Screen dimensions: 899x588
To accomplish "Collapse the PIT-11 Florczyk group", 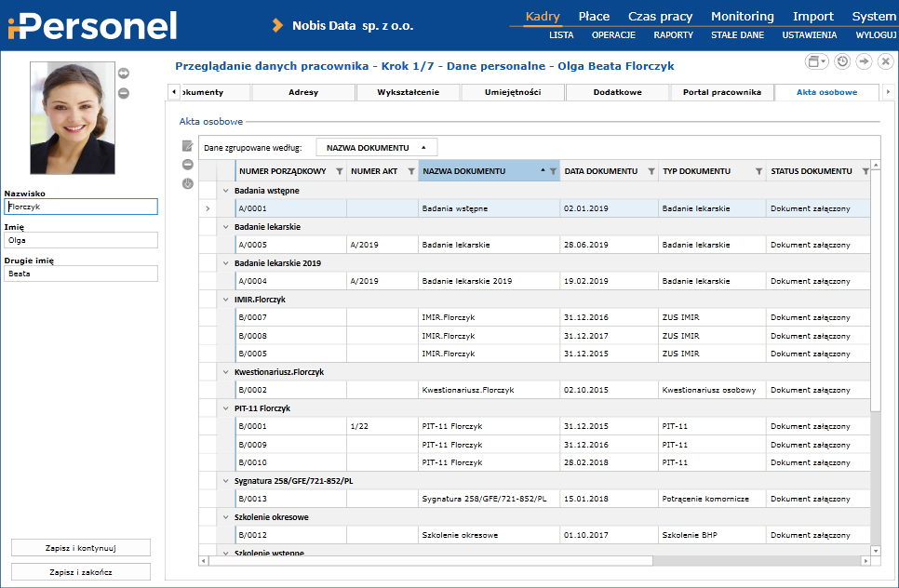I will click(x=224, y=408).
